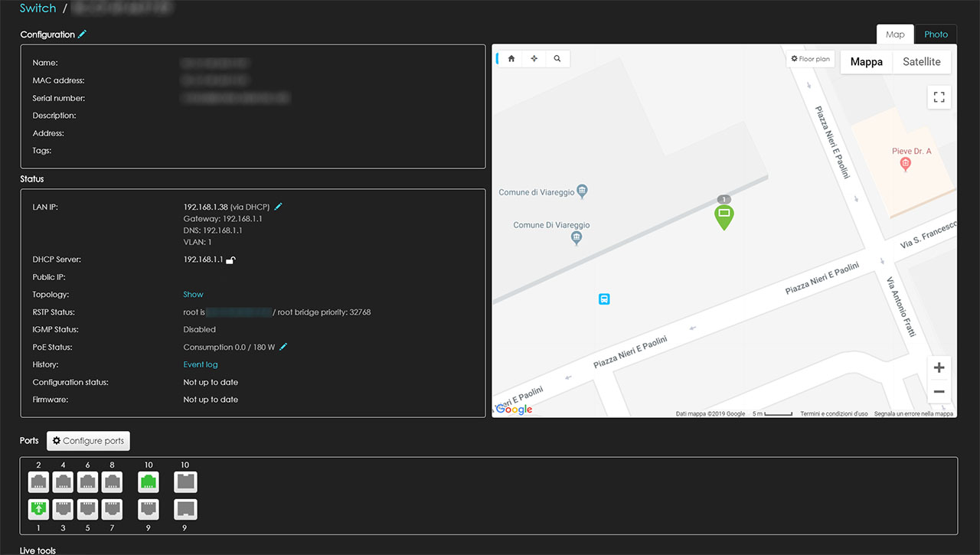Show the Topology link
The width and height of the screenshot is (980, 555).
tap(193, 295)
